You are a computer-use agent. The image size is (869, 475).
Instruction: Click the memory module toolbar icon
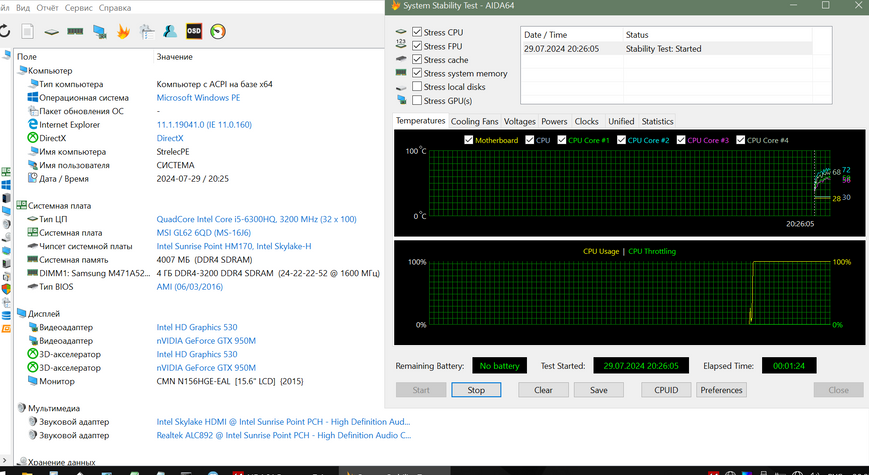click(x=75, y=32)
